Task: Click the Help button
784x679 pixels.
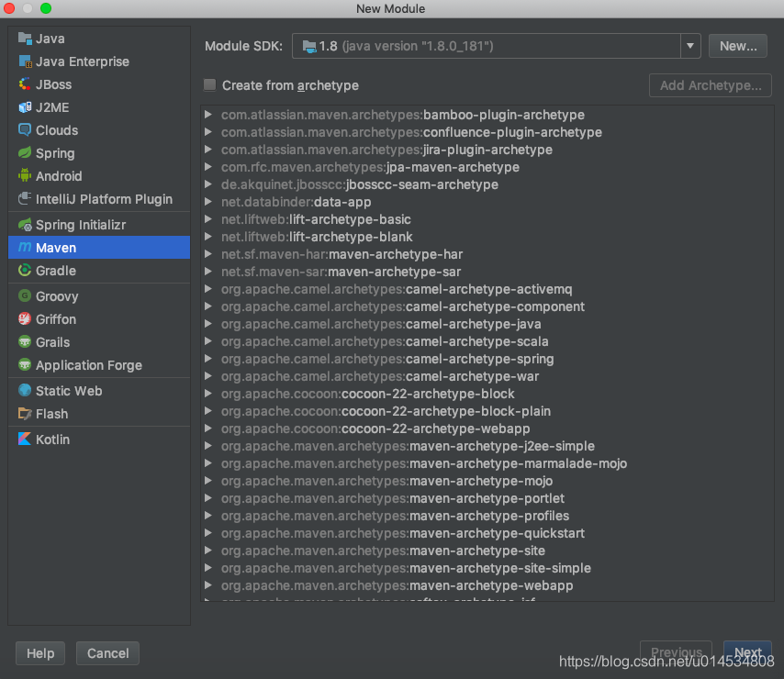Action: [40, 653]
